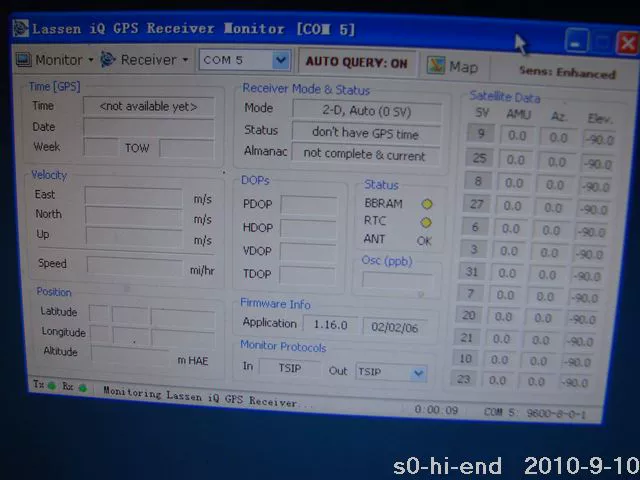Click the RTC yellow status indicator
This screenshot has width=640, height=480.
click(x=426, y=222)
